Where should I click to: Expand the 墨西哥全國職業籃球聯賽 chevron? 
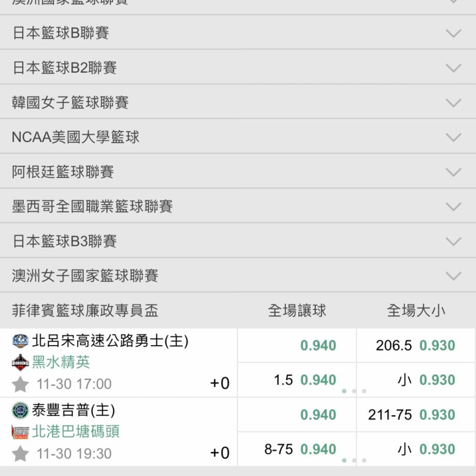coord(454,207)
